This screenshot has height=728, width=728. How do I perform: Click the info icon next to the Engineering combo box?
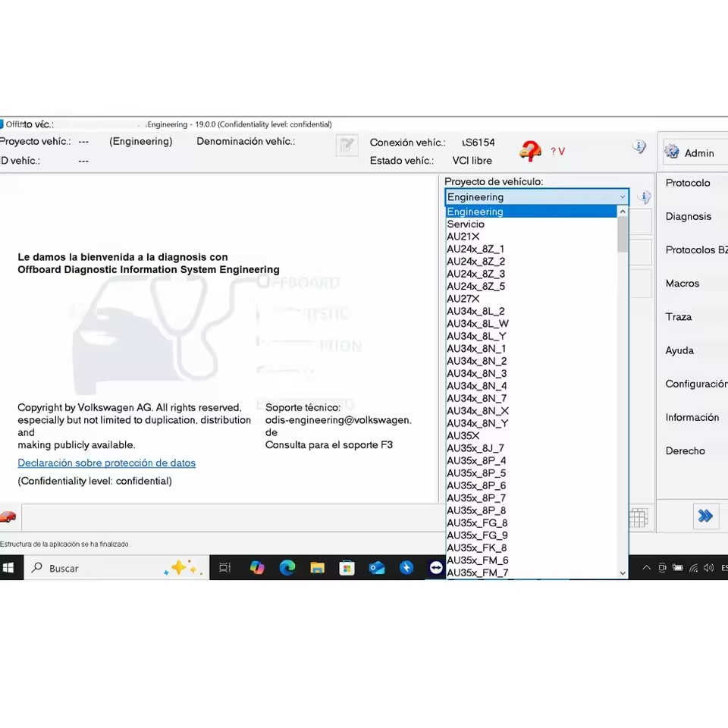click(x=644, y=197)
